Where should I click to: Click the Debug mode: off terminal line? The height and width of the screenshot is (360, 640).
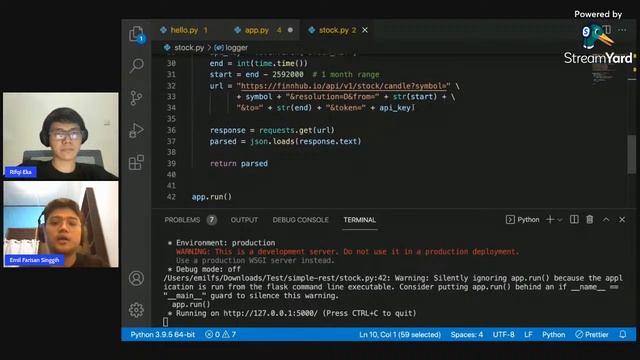click(x=204, y=269)
